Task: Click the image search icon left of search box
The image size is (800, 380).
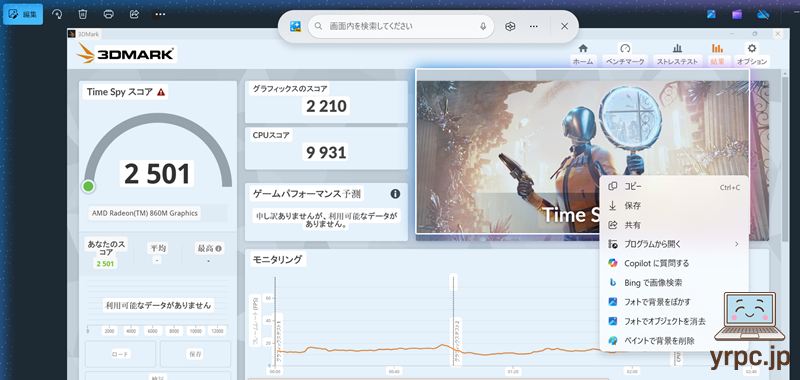Action: [295, 26]
